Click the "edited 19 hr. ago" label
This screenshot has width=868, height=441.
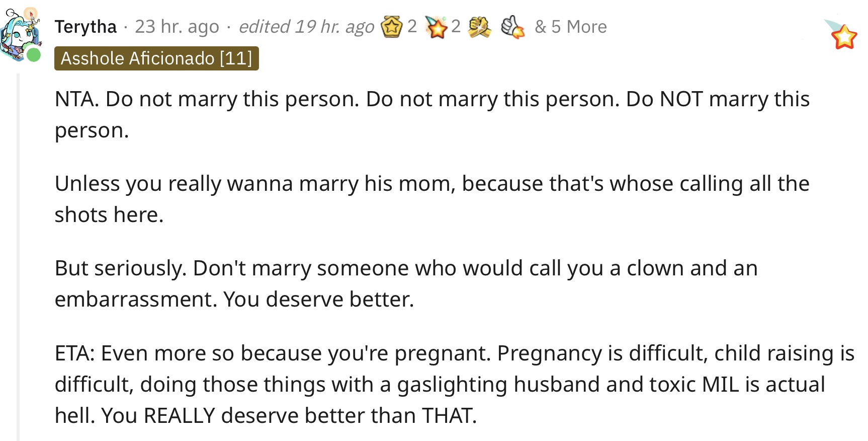(306, 27)
